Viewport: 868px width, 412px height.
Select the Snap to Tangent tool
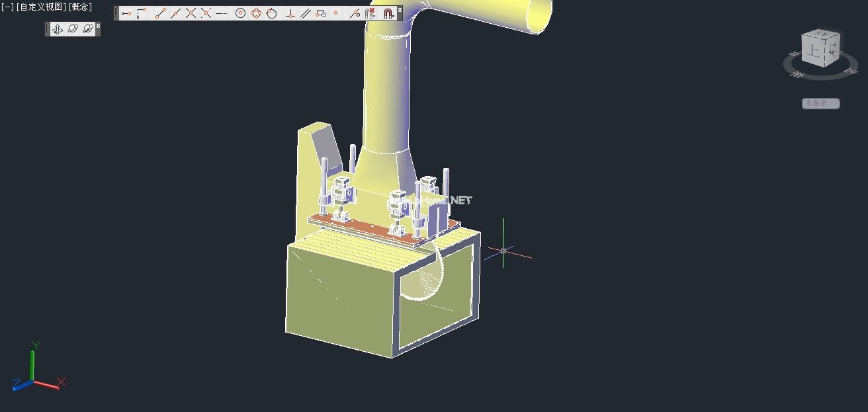point(273,12)
